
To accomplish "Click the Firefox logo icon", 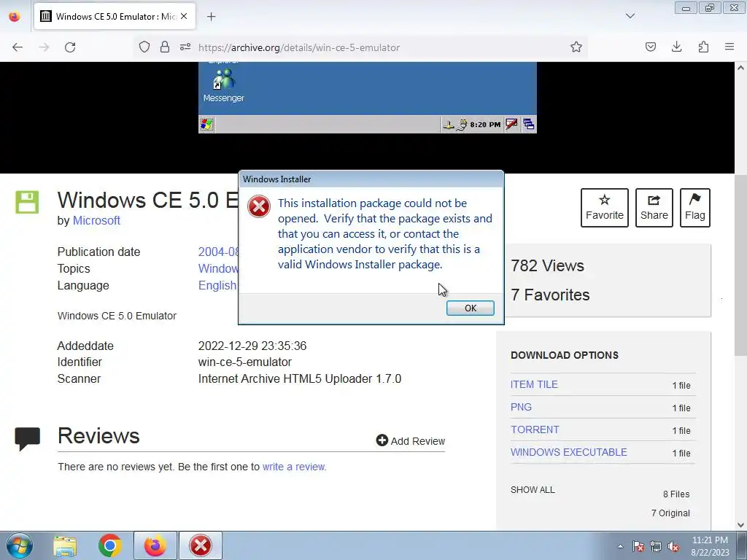I will point(15,17).
